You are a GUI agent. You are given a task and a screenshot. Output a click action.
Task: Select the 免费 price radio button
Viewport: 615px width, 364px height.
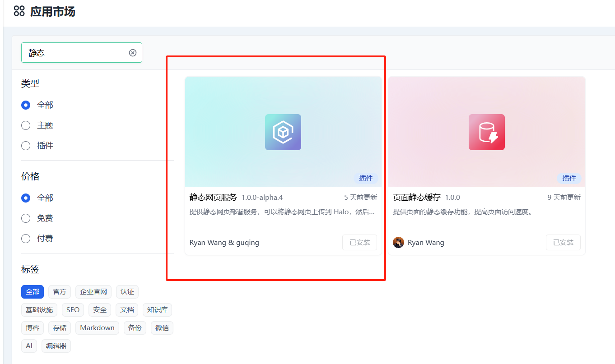pos(26,218)
